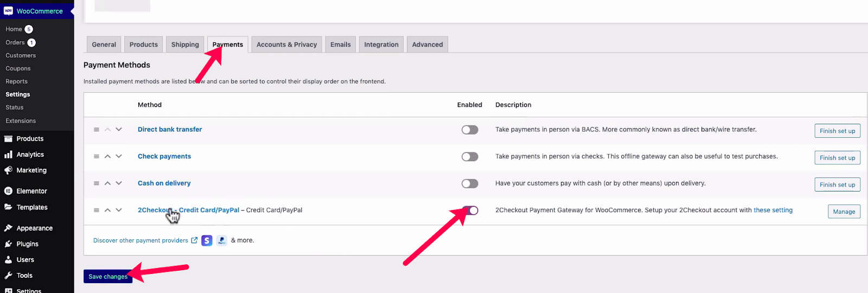Switch to the Shipping tab
The height and width of the screenshot is (293, 868).
(x=185, y=44)
